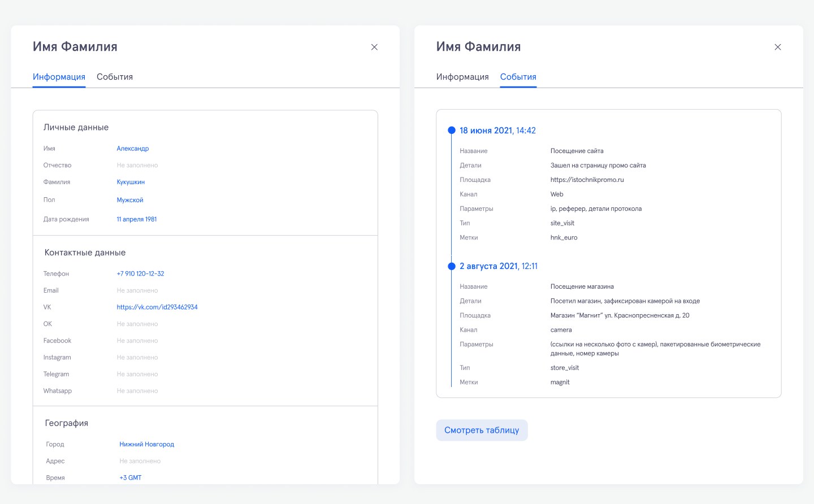Screen dimensions: 814x504
Task: Click the event date 18 июня 2021, 14:42
Action: point(497,131)
